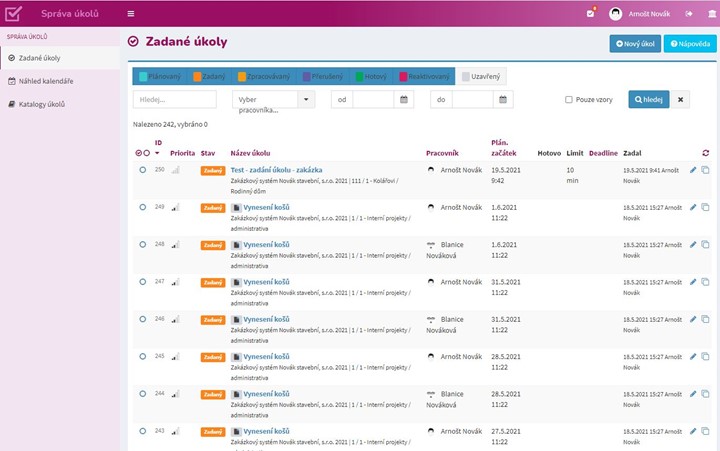Open calendar picker for 'od' date
Viewport: 720px width, 451px height.
tap(404, 100)
